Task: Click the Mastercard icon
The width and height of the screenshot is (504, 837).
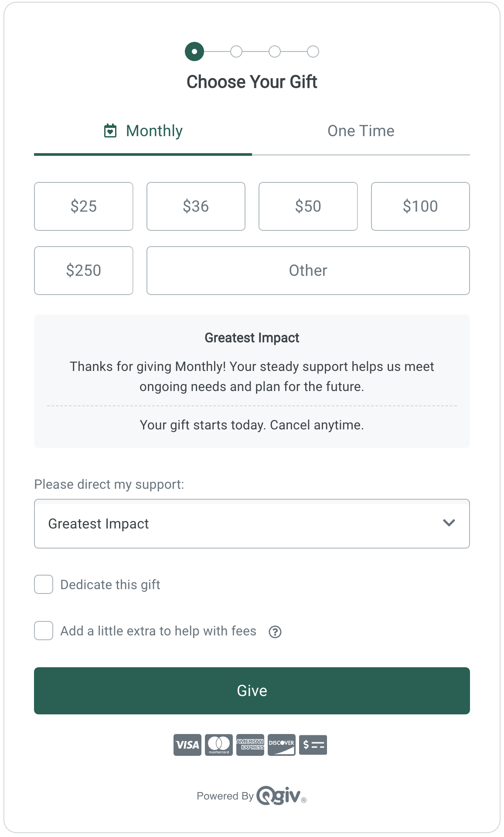Action: pyautogui.click(x=219, y=744)
